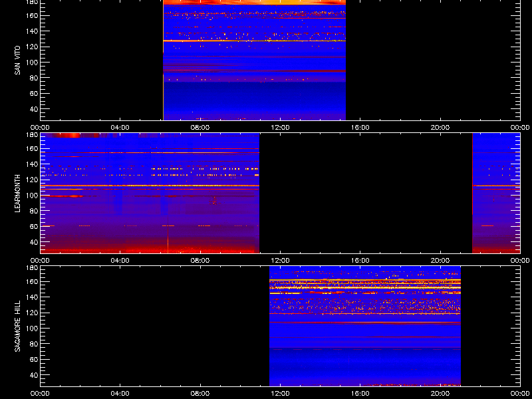This screenshot has height=399, width=532.
Task: Click the 20:00 label under Sagamore Hill plot
Action: point(440,394)
